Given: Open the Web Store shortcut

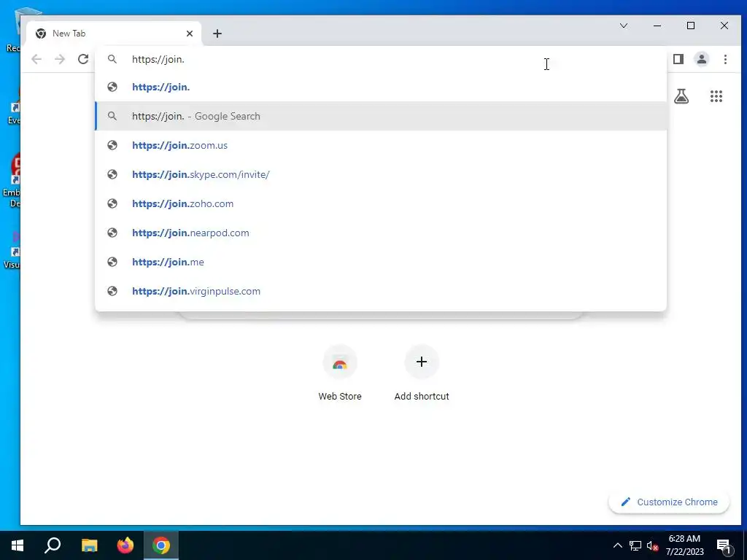Looking at the screenshot, I should tap(340, 373).
